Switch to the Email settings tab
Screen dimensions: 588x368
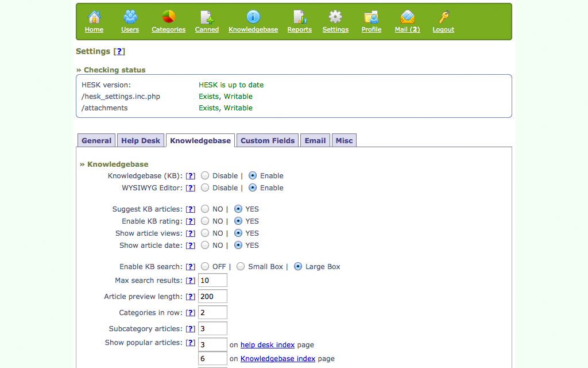click(x=315, y=141)
